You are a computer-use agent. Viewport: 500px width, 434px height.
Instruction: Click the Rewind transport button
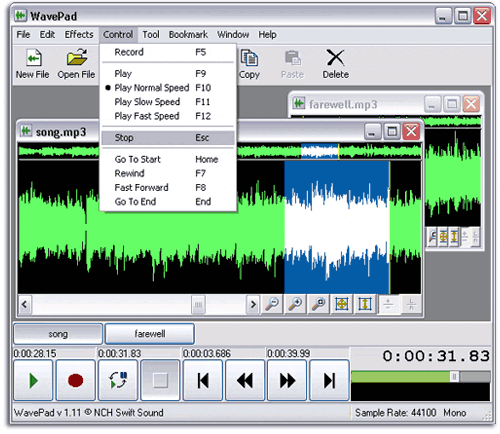pos(245,380)
